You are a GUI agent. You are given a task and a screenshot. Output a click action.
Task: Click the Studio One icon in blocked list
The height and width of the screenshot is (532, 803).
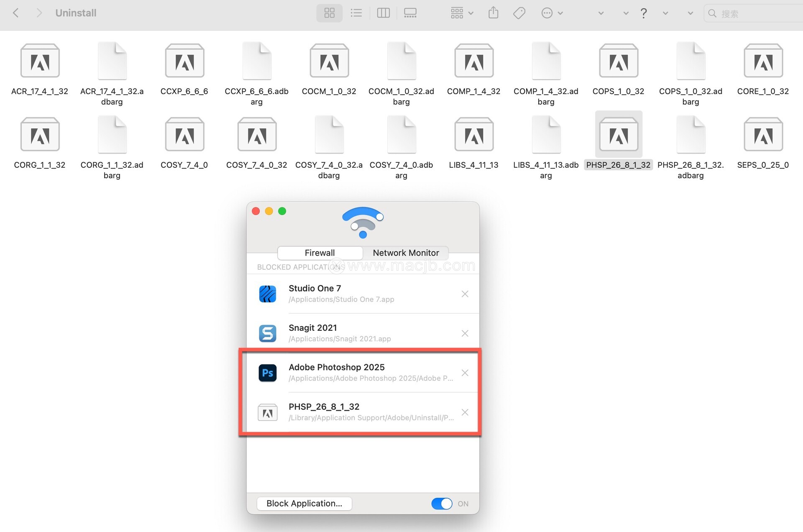tap(268, 294)
